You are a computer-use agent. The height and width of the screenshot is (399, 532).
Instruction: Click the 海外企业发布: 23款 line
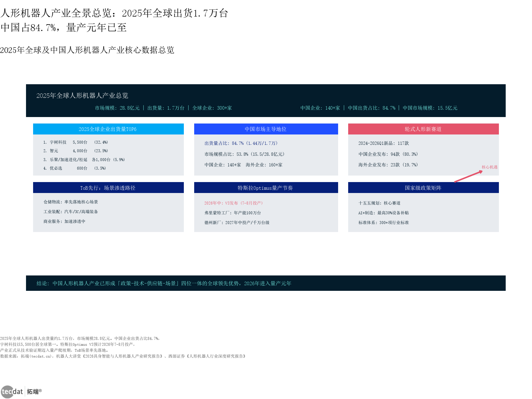point(388,165)
